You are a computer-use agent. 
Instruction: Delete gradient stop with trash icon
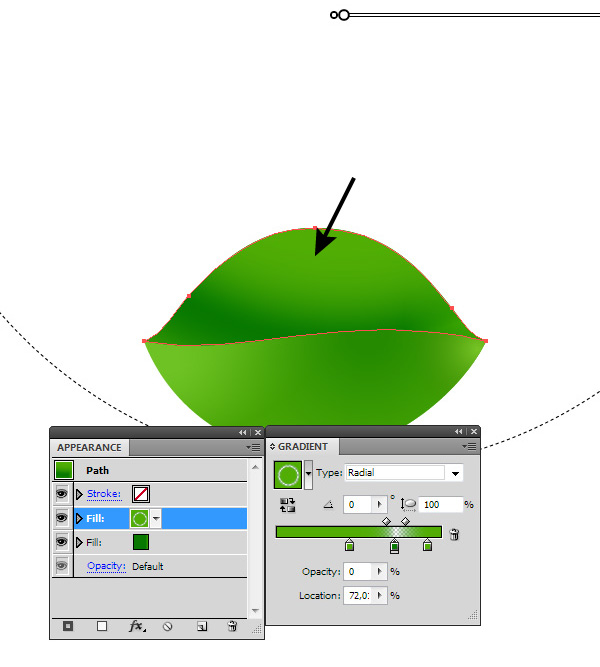coord(454,534)
